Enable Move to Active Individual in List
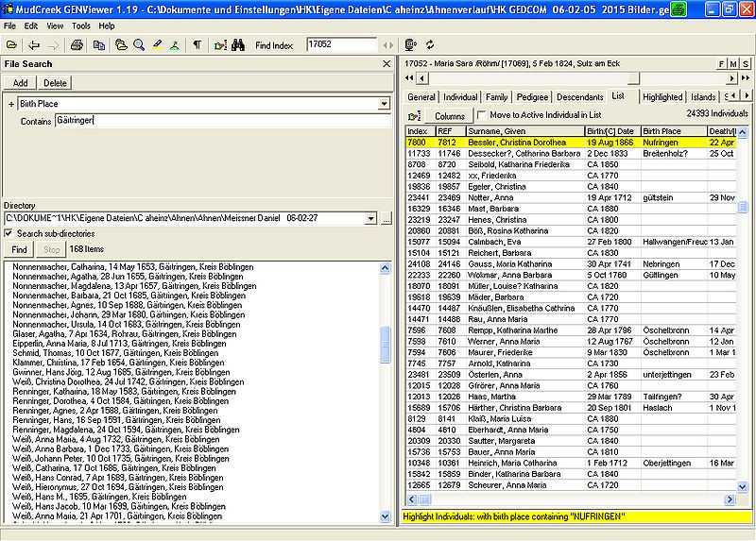 482,114
